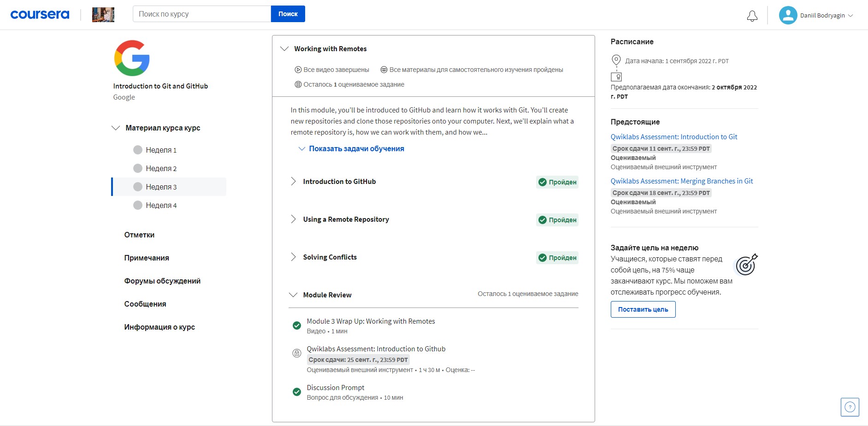The image size is (868, 426).
Task: Click the lock icon beside Qwiklabs Assessment Introduction to Github
Action: [x=297, y=353]
